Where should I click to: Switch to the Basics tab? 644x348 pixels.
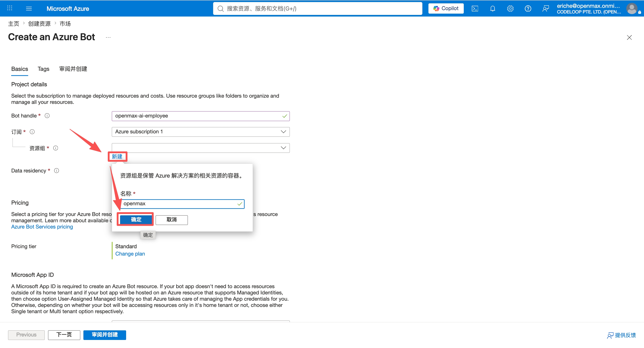(x=19, y=69)
